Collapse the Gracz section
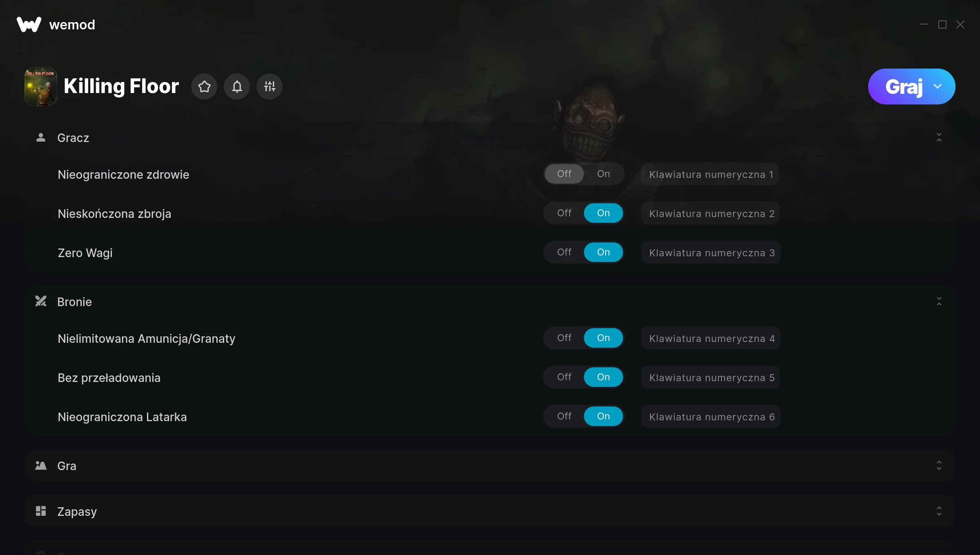Screen dimensions: 980x555 [939, 138]
